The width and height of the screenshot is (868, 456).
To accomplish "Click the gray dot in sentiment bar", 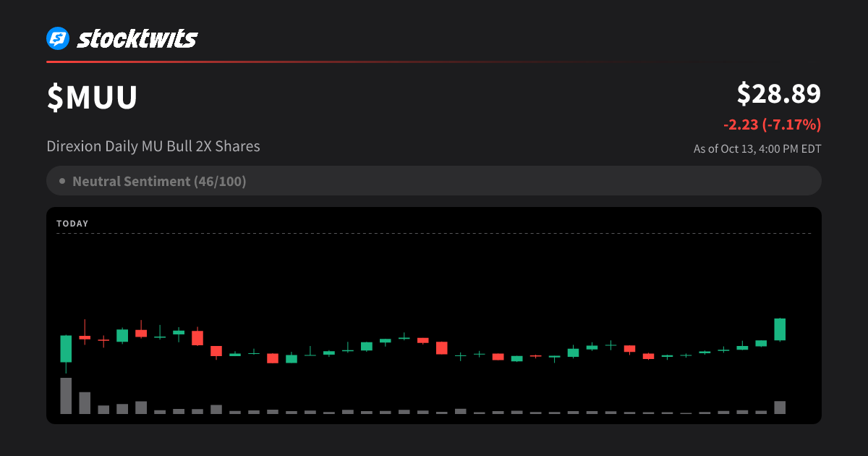I will 62,181.
